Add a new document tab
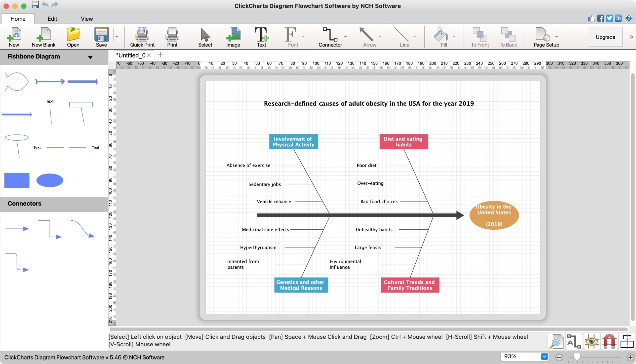 pos(160,55)
